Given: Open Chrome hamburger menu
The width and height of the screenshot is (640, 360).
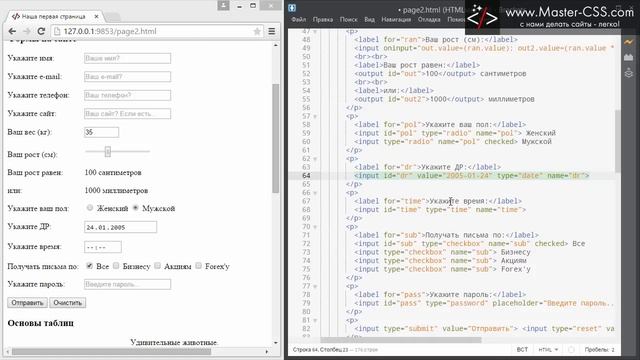Looking at the screenshot, I should click(x=272, y=31).
